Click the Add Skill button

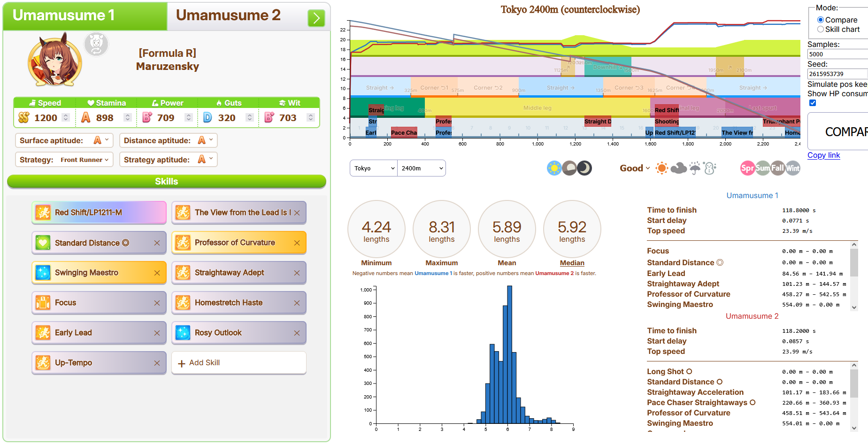click(x=239, y=363)
